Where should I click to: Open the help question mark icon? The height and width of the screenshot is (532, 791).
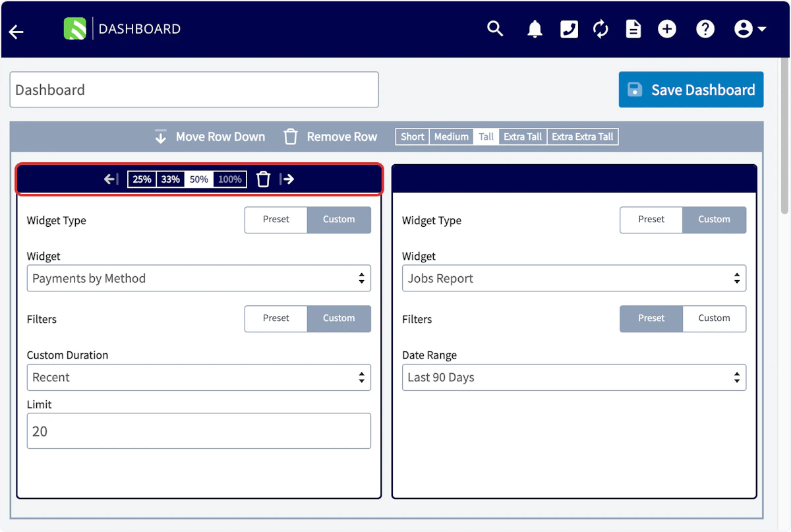(705, 29)
